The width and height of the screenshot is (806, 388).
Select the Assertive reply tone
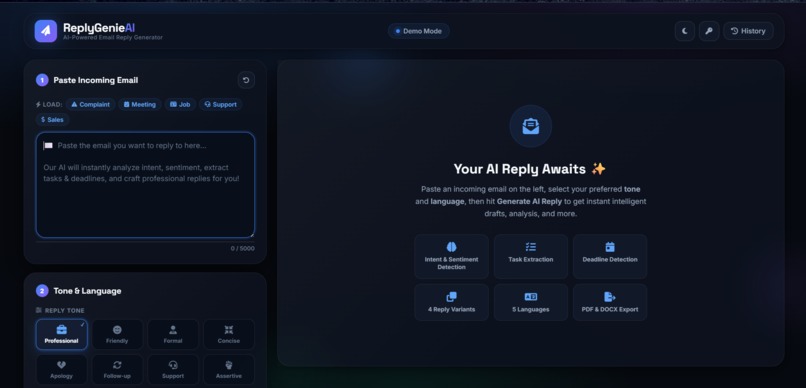(x=229, y=369)
